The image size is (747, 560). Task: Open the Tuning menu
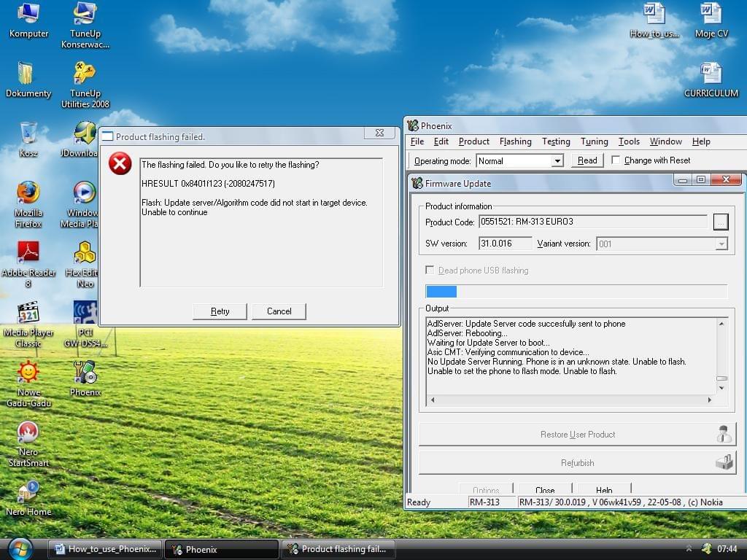pos(594,141)
